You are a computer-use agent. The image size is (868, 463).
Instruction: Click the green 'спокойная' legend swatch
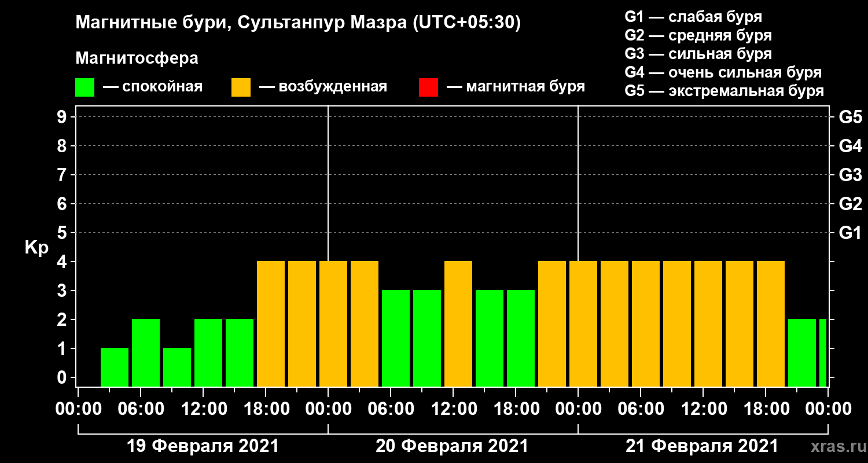[84, 87]
